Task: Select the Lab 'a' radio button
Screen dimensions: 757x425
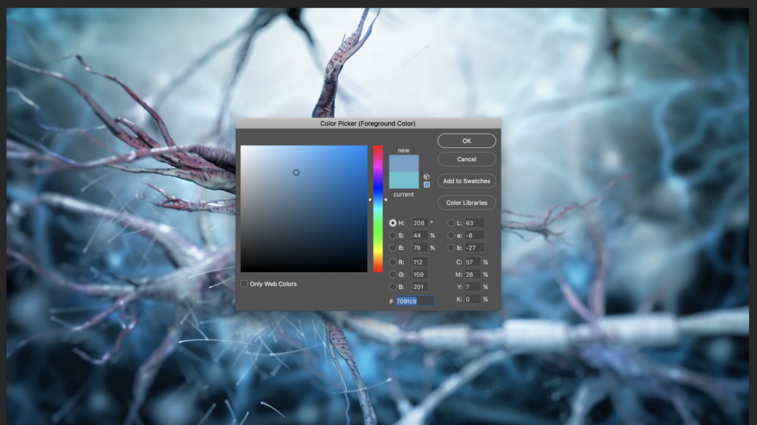Action: click(451, 236)
